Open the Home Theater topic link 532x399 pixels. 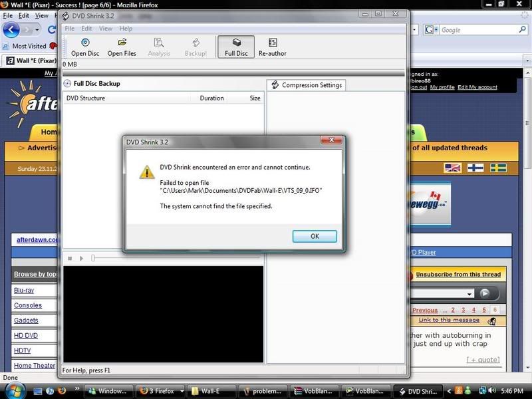(35, 366)
